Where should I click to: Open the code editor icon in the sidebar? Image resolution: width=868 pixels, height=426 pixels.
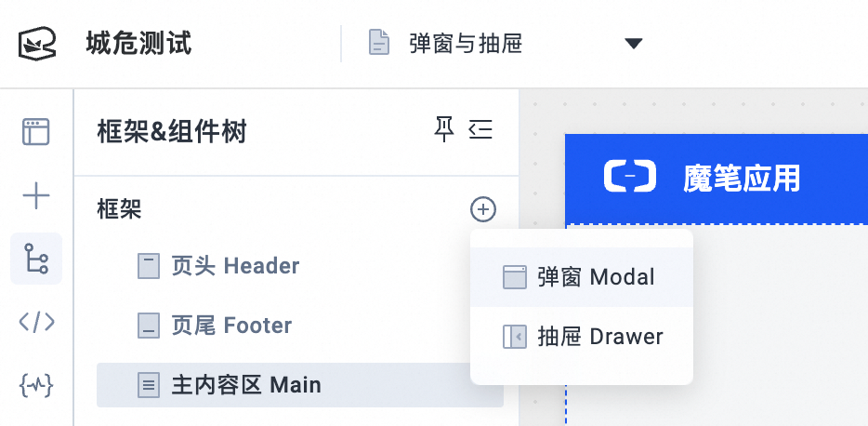point(36,322)
